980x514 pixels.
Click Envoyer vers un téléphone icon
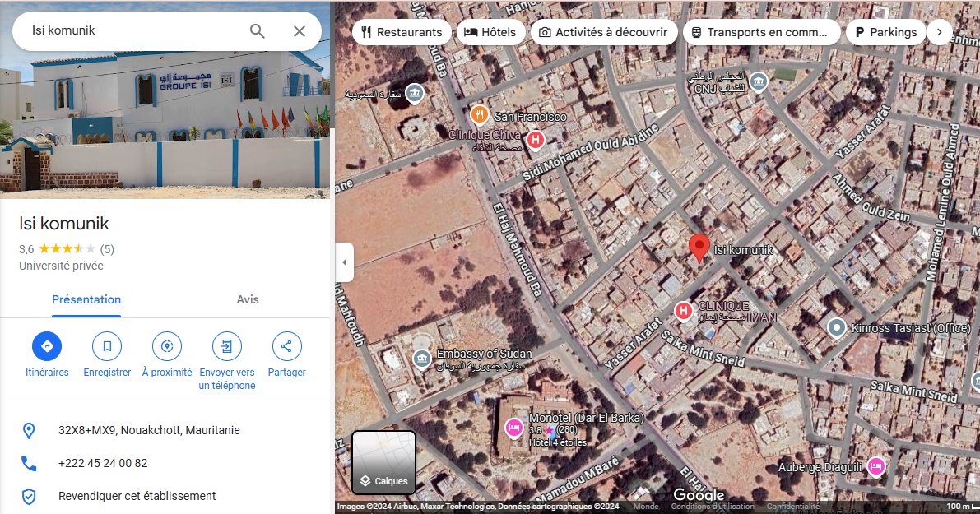click(x=227, y=346)
